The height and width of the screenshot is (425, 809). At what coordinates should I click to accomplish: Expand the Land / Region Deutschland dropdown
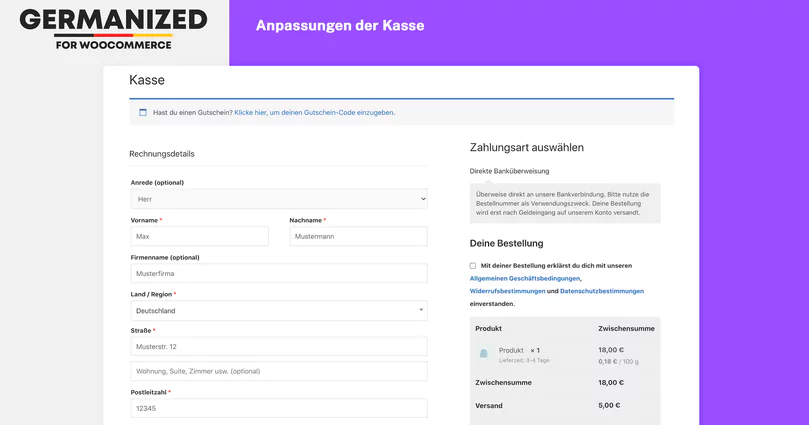coord(279,311)
